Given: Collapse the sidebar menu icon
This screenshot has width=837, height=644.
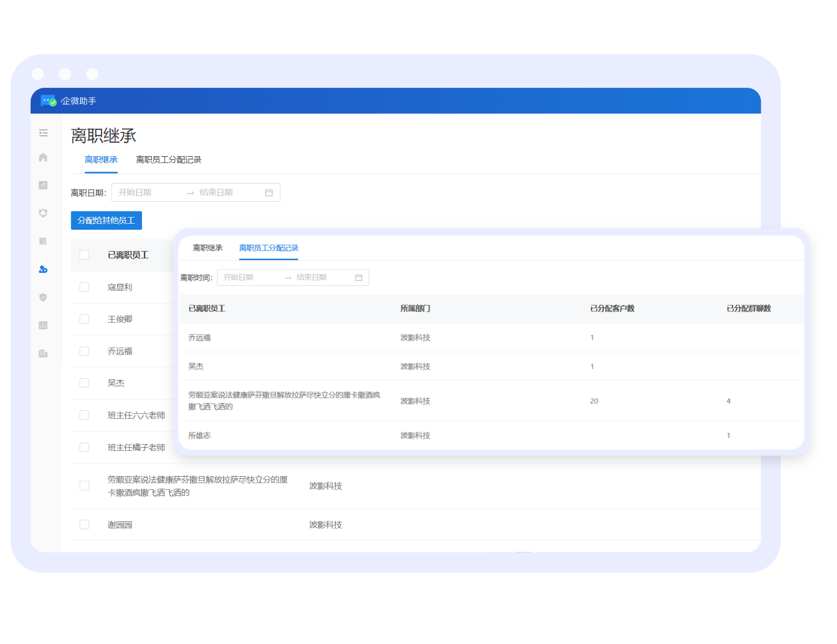Looking at the screenshot, I should pyautogui.click(x=43, y=133).
